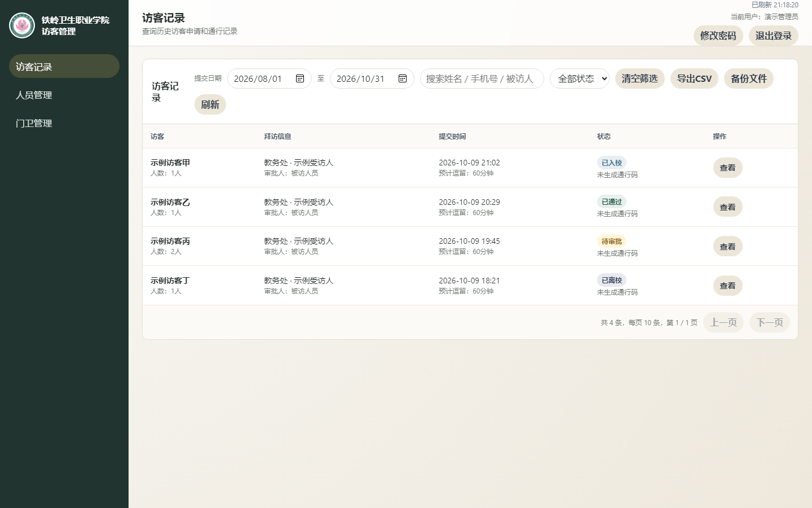812x508 pixels.
Task: Click the 已离校 status badge
Action: (x=612, y=280)
